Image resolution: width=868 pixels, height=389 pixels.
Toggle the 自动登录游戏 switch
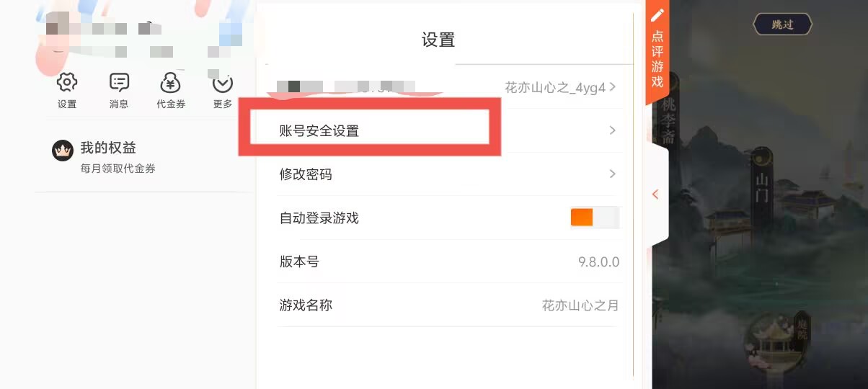(595, 218)
